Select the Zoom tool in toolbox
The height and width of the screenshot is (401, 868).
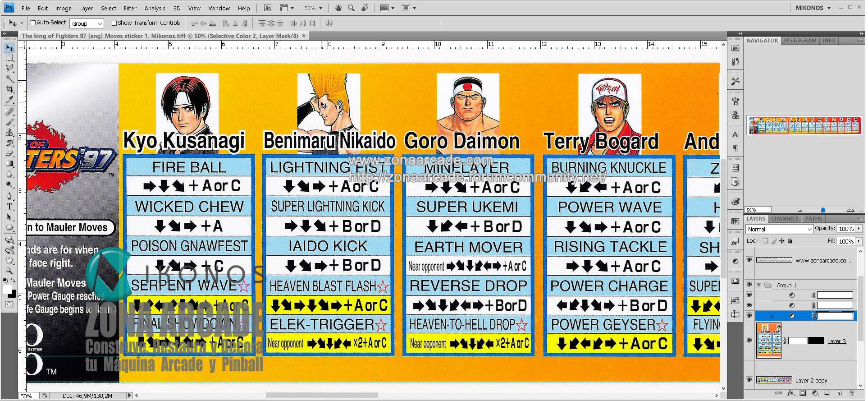tap(9, 271)
